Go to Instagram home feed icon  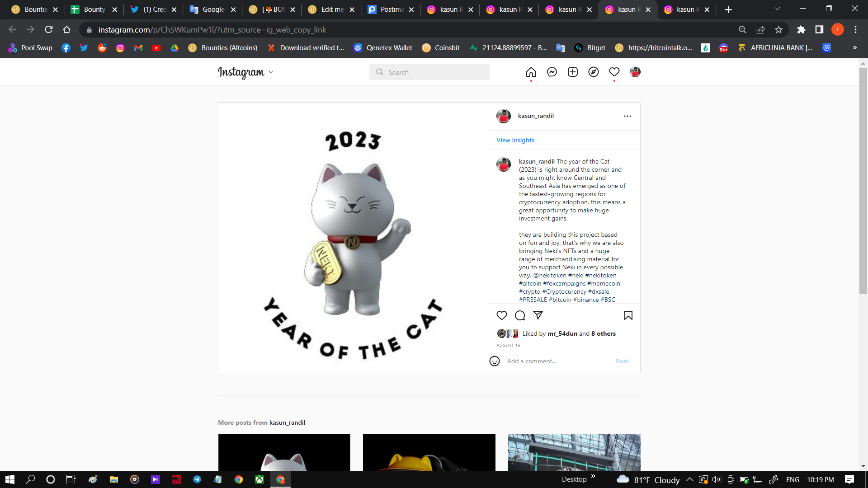(531, 72)
